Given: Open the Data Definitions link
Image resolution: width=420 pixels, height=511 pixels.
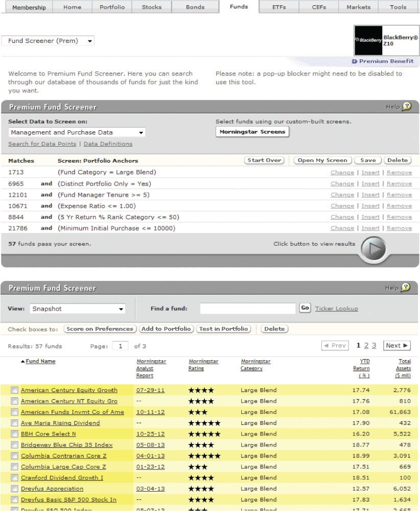Looking at the screenshot, I should [x=108, y=144].
